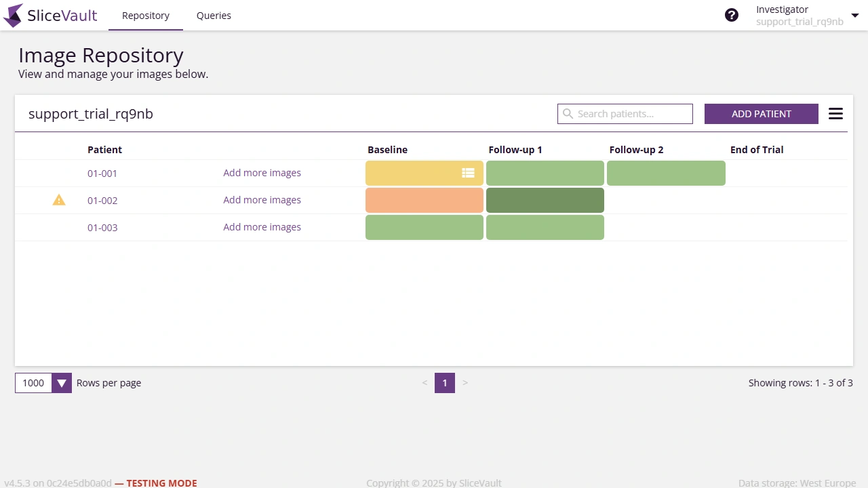Select the dark green Follow-up 1 cell for 01-002

(x=545, y=200)
